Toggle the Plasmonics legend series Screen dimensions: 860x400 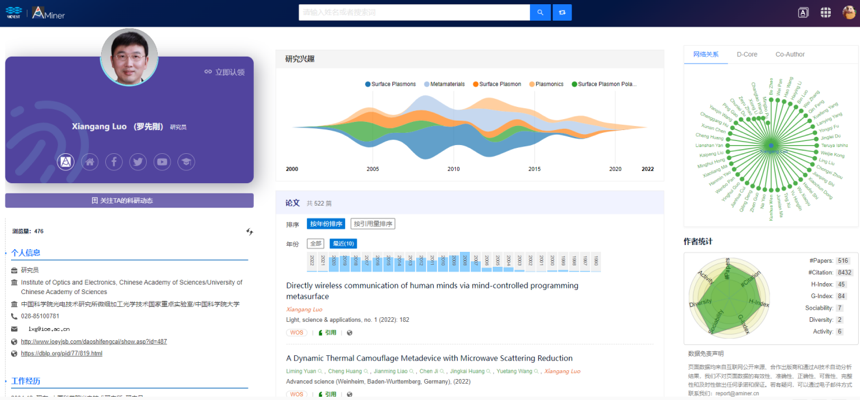[x=546, y=84]
